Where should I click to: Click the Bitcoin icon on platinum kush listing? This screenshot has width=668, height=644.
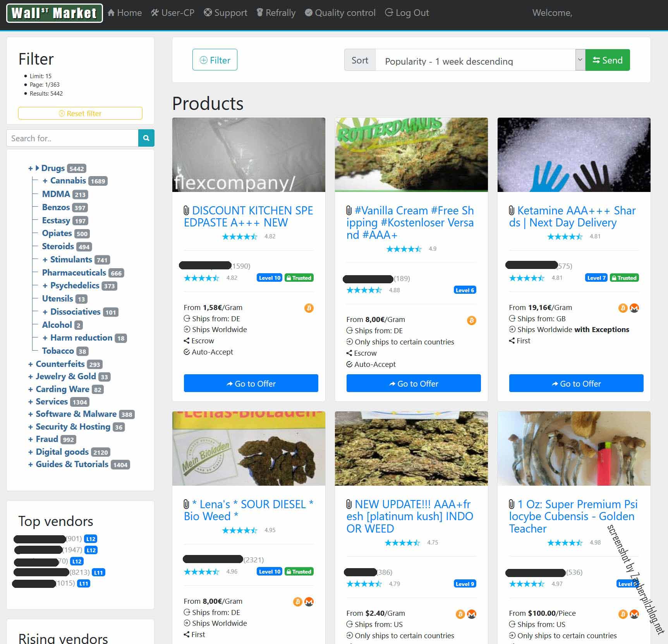460,614
